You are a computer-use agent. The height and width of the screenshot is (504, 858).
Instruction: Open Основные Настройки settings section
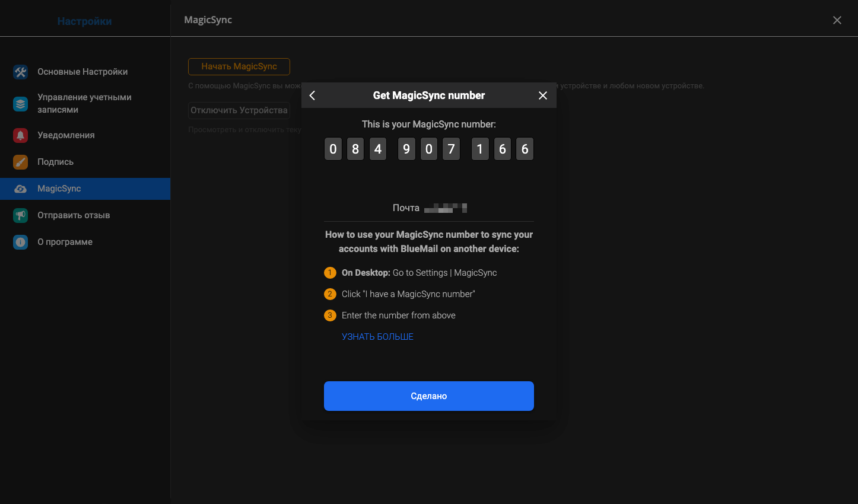[85, 72]
